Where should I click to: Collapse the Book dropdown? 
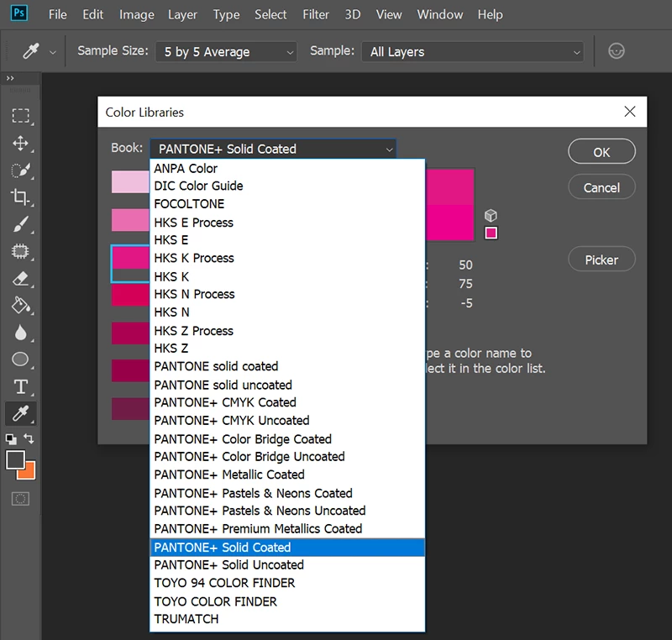click(x=273, y=149)
